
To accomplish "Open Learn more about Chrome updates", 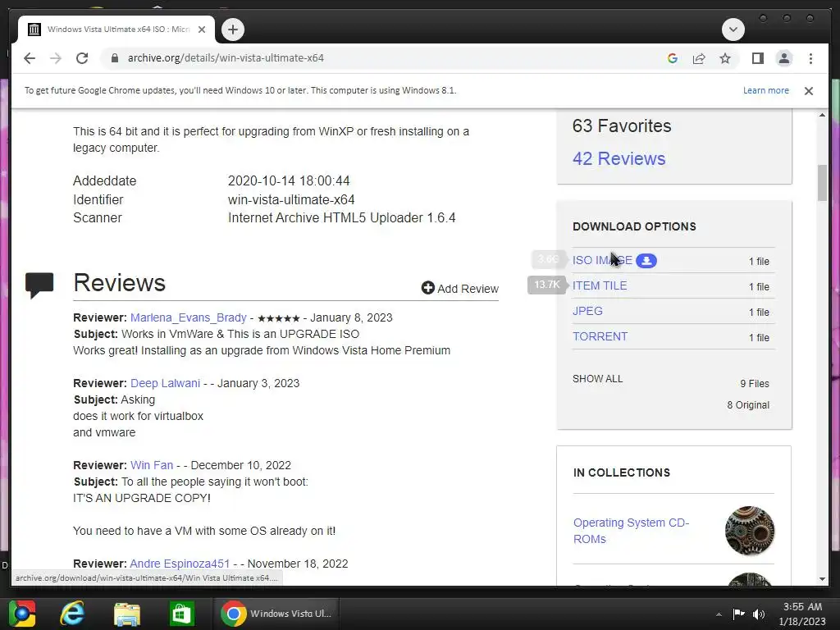I will pos(765,90).
